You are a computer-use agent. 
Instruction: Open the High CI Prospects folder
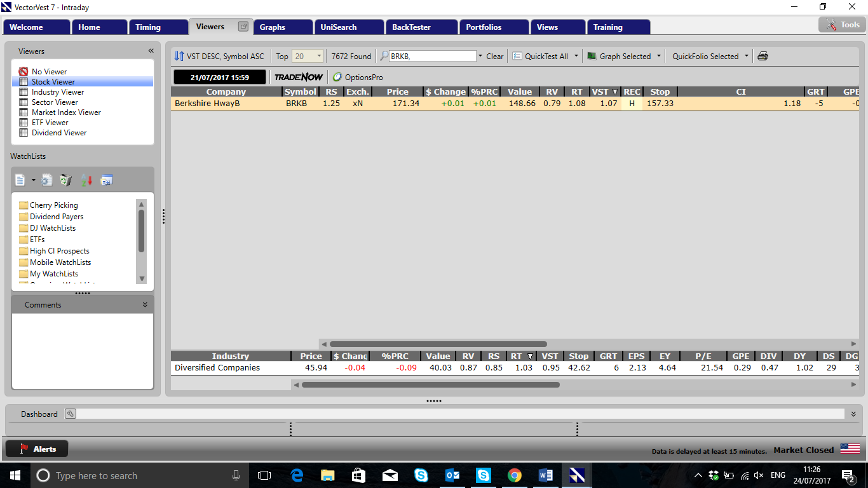(x=54, y=251)
